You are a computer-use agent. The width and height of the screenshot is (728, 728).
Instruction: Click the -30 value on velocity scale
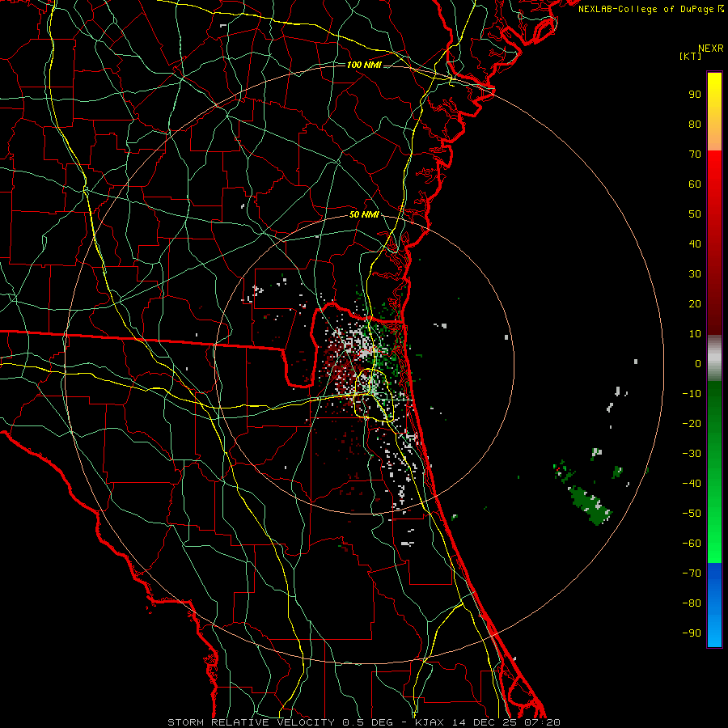(692, 454)
